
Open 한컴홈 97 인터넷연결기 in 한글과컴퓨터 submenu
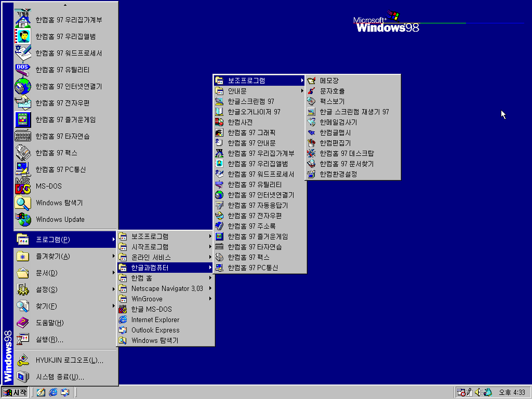(260, 195)
